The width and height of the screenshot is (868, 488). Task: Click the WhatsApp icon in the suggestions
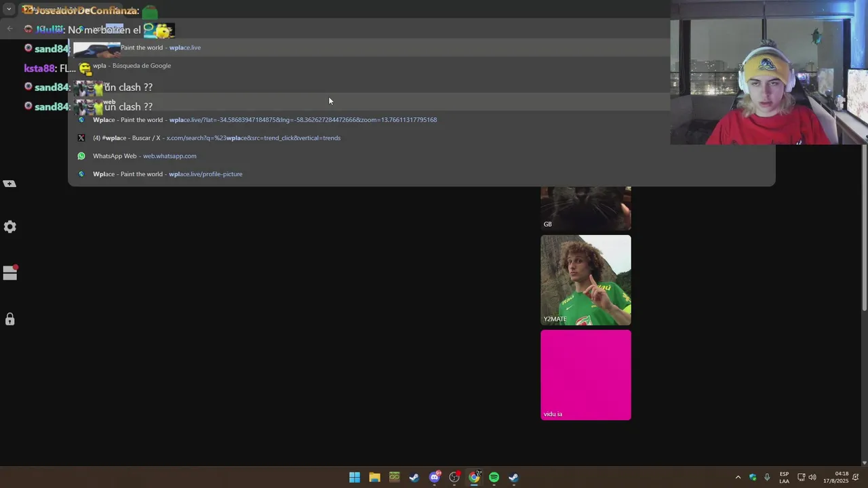click(x=81, y=156)
